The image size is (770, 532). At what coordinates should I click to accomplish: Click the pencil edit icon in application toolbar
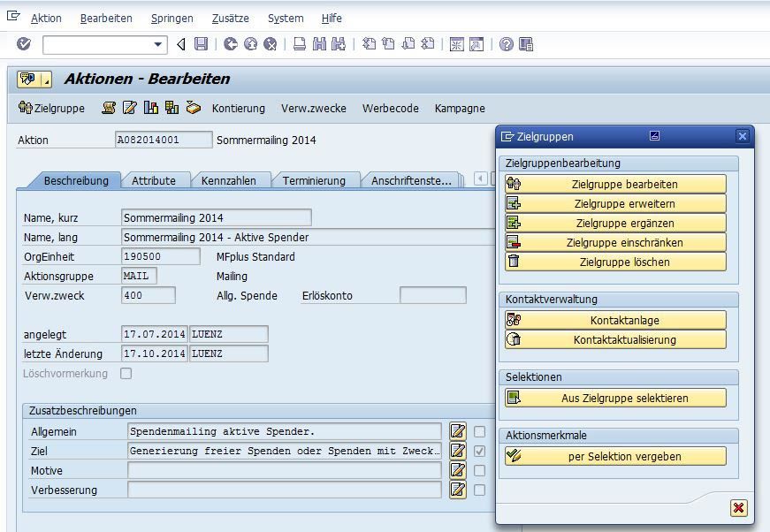pos(130,108)
